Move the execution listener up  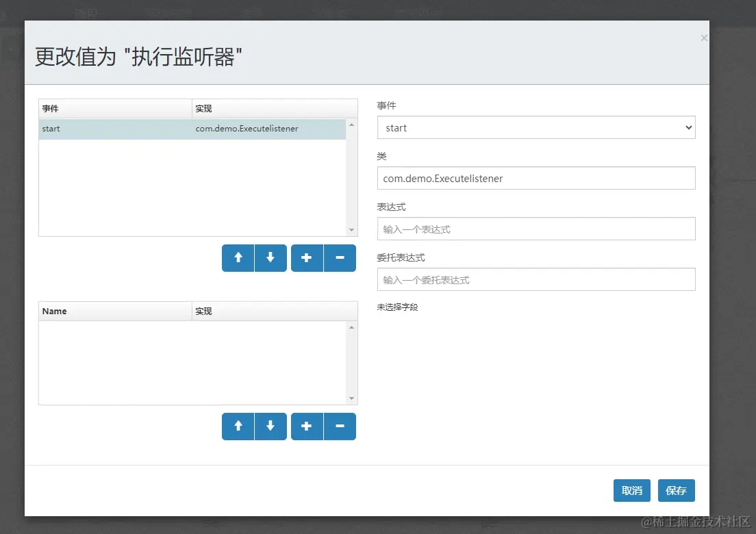[238, 258]
